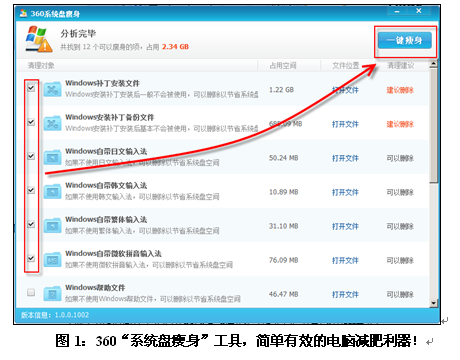
Task: Click the 76.09 MB size value
Action: (x=284, y=260)
